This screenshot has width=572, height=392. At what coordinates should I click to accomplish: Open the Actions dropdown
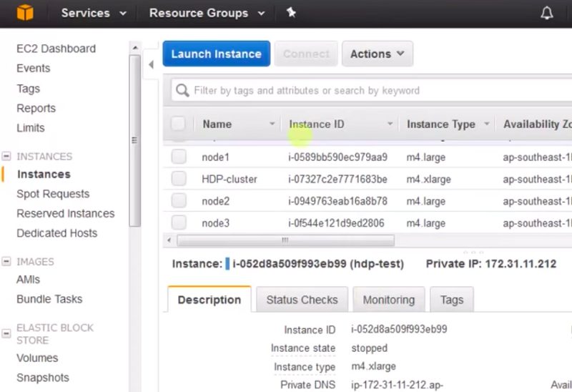coord(378,54)
